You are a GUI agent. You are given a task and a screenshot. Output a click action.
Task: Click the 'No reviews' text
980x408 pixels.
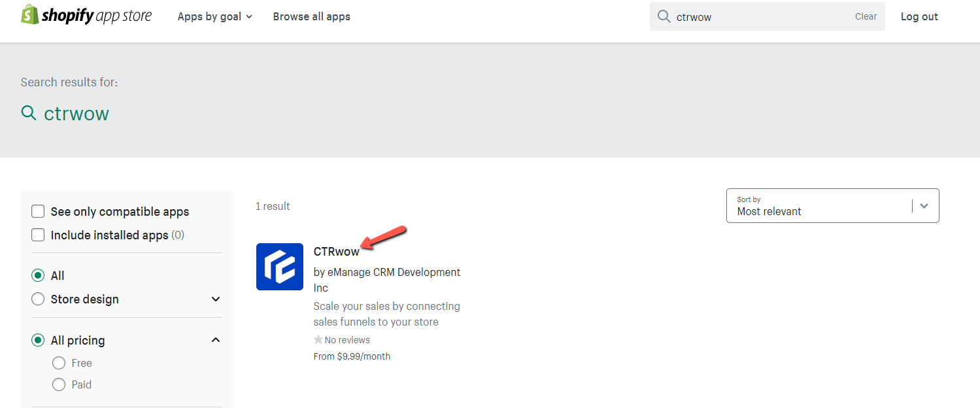coord(347,340)
